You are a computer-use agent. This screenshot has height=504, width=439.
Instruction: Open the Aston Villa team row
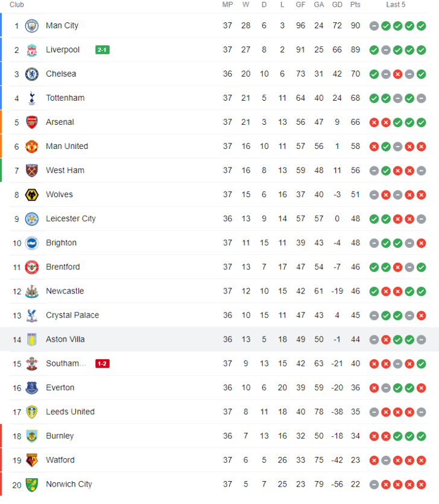[x=219, y=339]
